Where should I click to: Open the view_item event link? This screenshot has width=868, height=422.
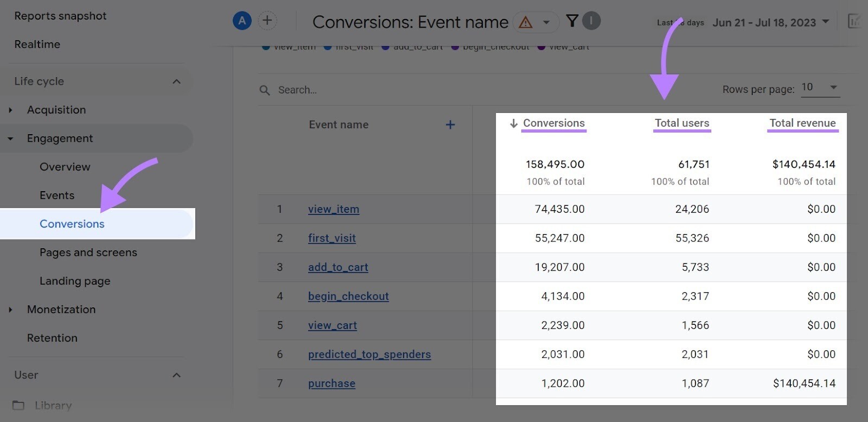tap(334, 209)
